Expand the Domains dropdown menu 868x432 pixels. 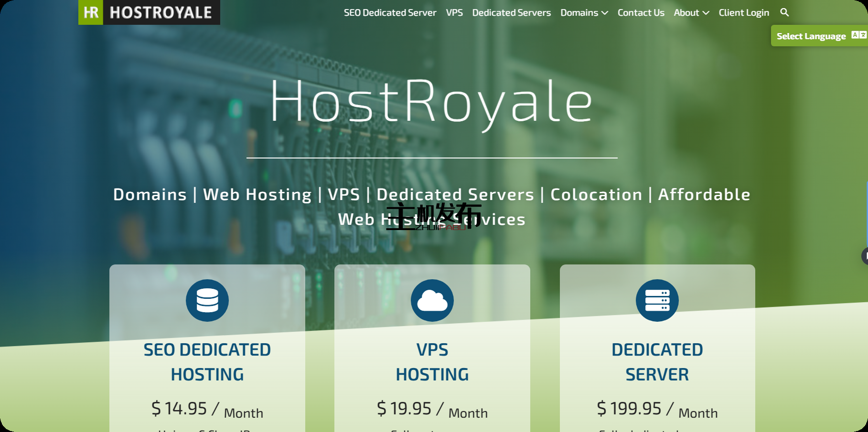[x=584, y=13]
